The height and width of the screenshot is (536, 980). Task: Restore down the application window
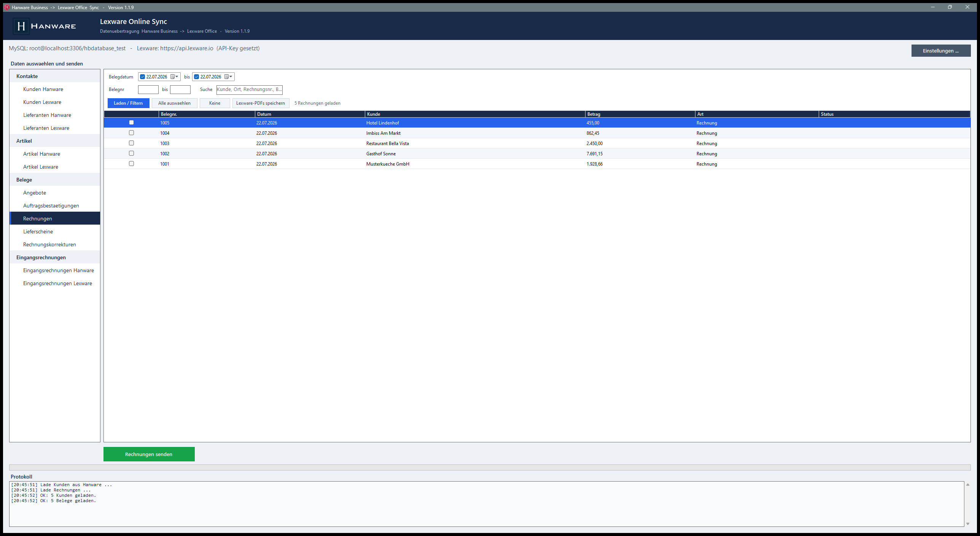(x=950, y=7)
